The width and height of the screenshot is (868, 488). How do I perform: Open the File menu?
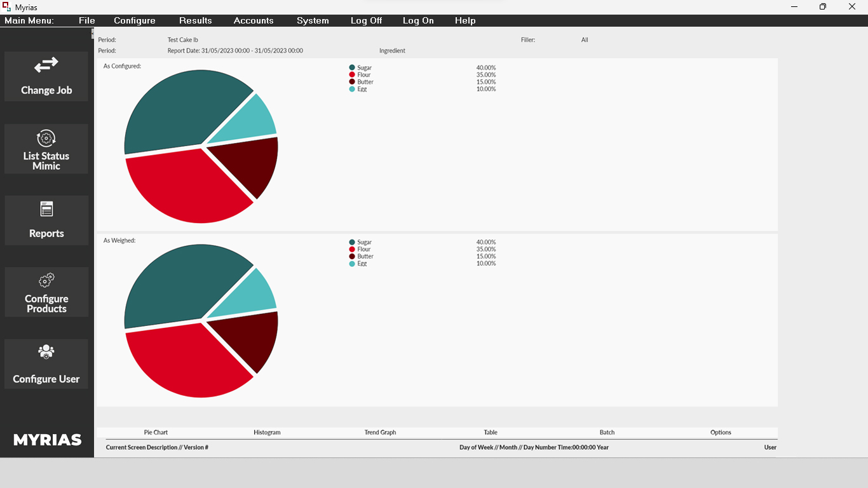click(87, 20)
